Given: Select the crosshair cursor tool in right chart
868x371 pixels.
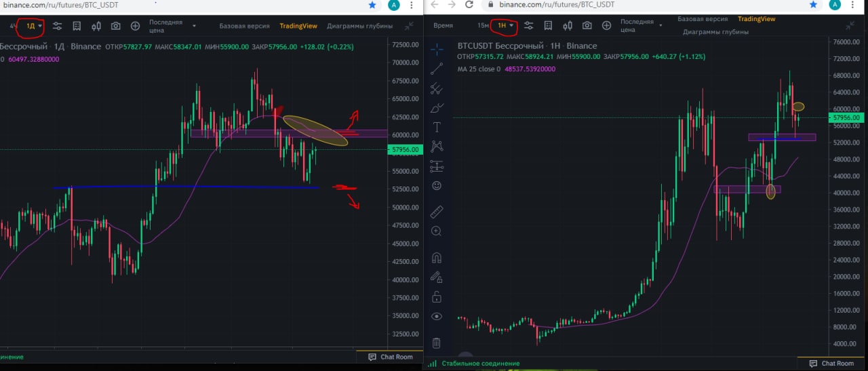Looking at the screenshot, I should pyautogui.click(x=437, y=49).
